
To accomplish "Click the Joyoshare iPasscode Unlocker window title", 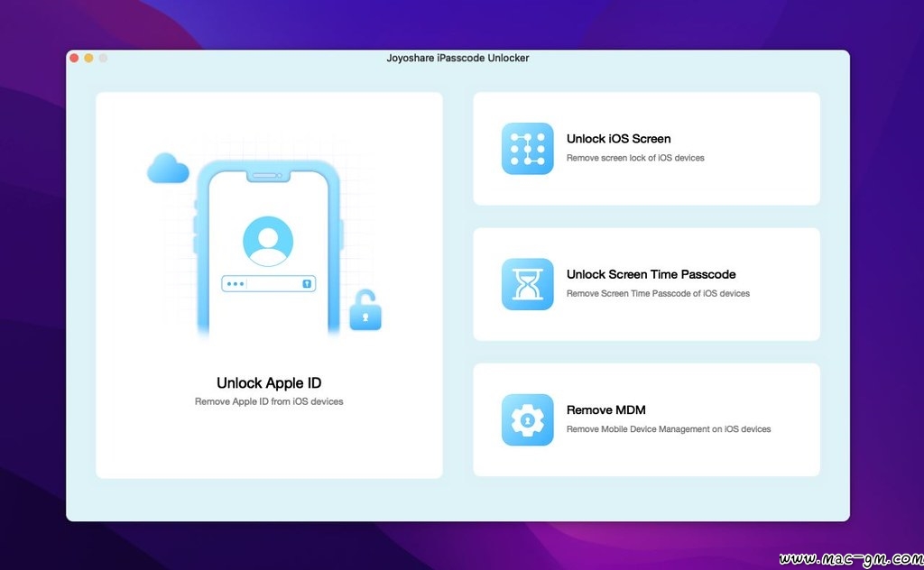I will tap(457, 58).
